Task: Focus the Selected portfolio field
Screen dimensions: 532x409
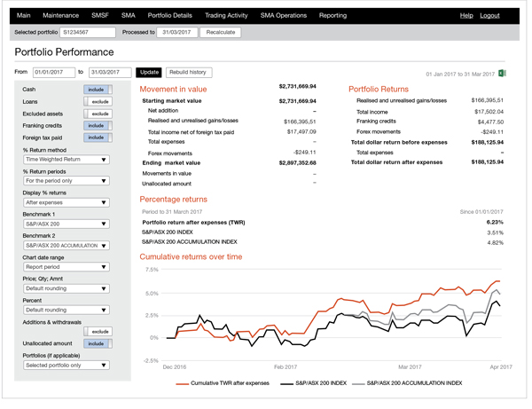Action: click(x=88, y=32)
